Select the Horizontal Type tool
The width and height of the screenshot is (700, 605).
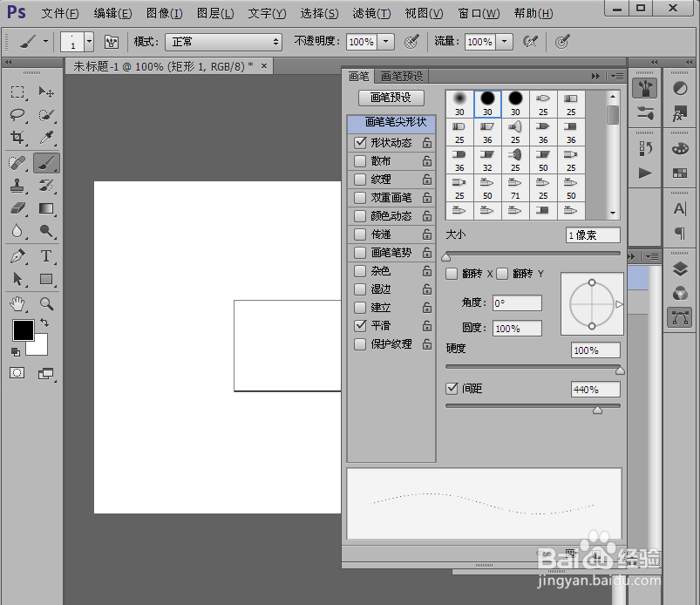point(46,255)
